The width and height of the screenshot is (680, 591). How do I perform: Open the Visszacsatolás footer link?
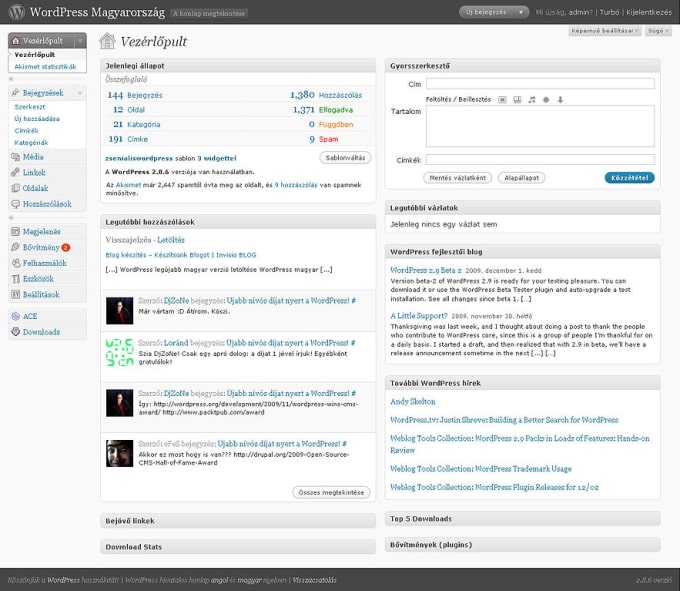pyautogui.click(x=314, y=580)
